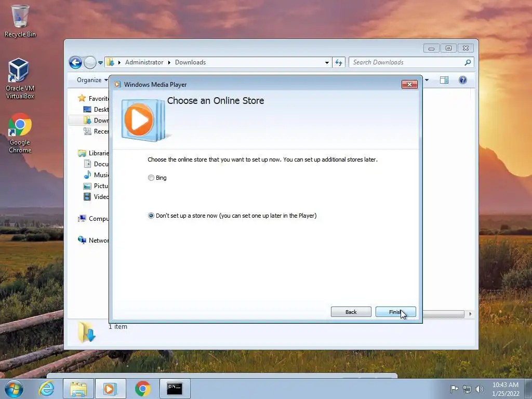Image resolution: width=532 pixels, height=399 pixels.
Task: Open Windows Explorer from the taskbar
Action: [x=78, y=389]
